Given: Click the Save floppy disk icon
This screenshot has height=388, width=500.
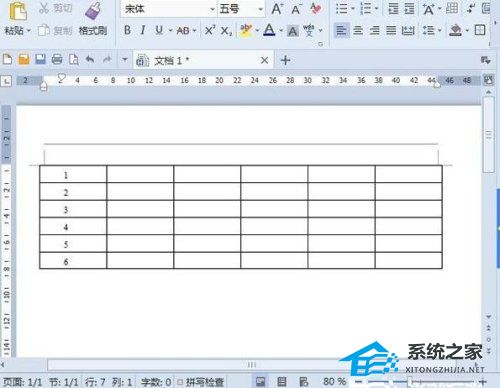Looking at the screenshot, I should tap(40, 60).
